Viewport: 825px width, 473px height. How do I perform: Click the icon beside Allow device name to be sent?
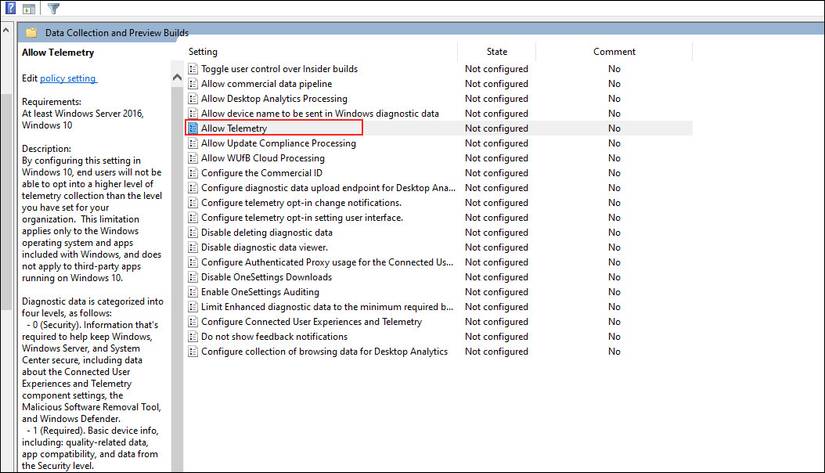tap(193, 114)
